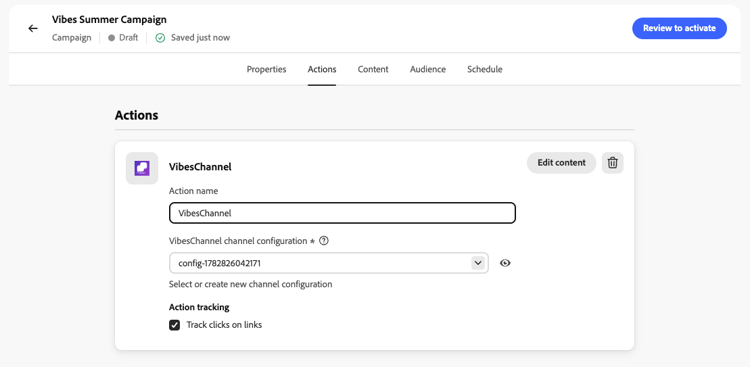Click the green saved checkmark icon
Screen dimensions: 750x367
click(160, 38)
